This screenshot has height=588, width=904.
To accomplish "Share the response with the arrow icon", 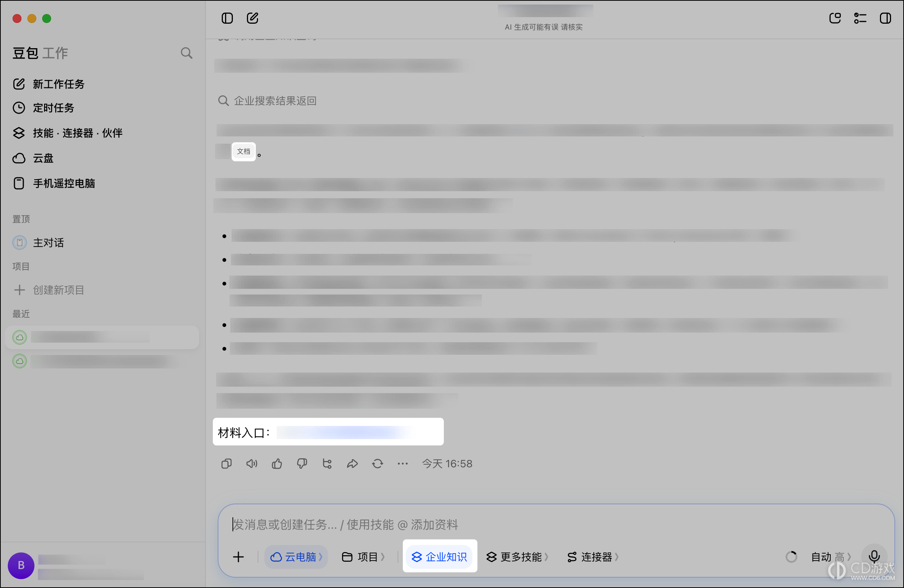I will click(x=352, y=464).
